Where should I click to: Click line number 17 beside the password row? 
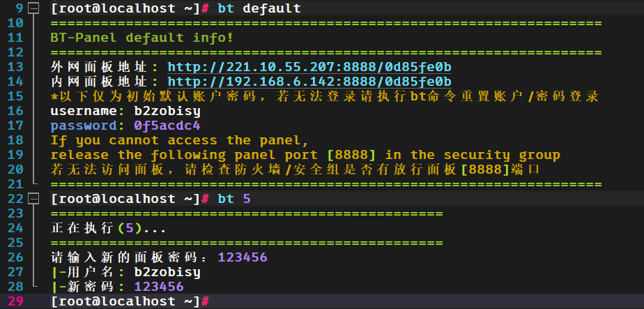pyautogui.click(x=15, y=126)
